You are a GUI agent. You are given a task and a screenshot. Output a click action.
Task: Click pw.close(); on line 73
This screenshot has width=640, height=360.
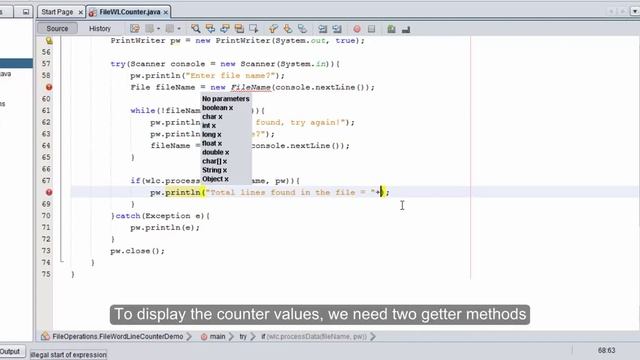[138, 251]
